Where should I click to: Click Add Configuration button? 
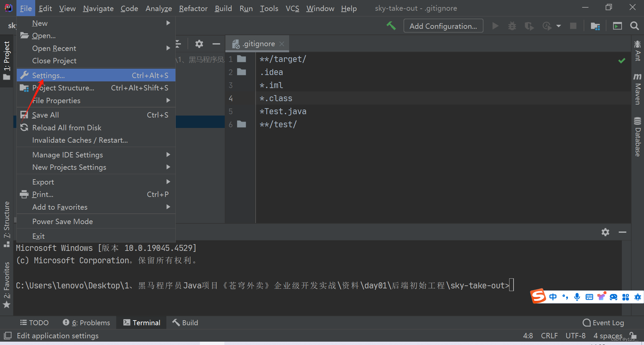tap(443, 26)
